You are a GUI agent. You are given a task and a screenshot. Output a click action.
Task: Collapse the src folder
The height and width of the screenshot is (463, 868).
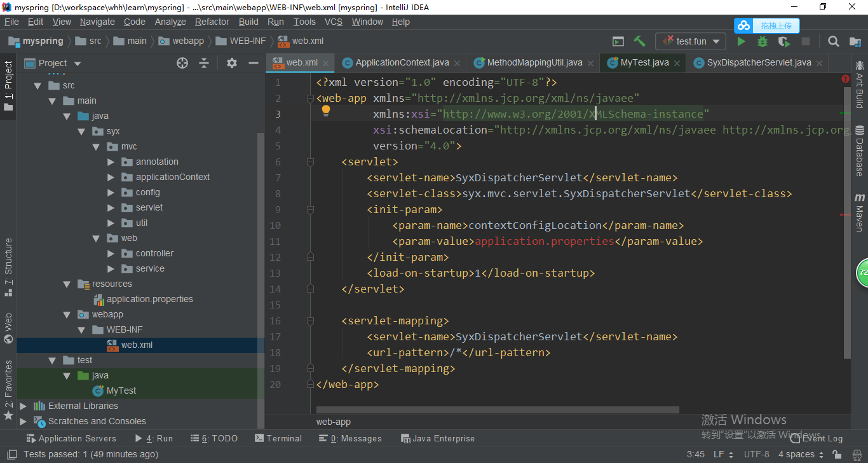(38, 85)
